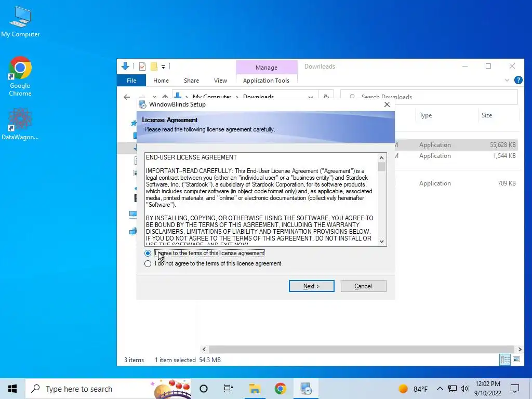Open the Application Tools tab
This screenshot has height=399, width=532.
[266, 81]
